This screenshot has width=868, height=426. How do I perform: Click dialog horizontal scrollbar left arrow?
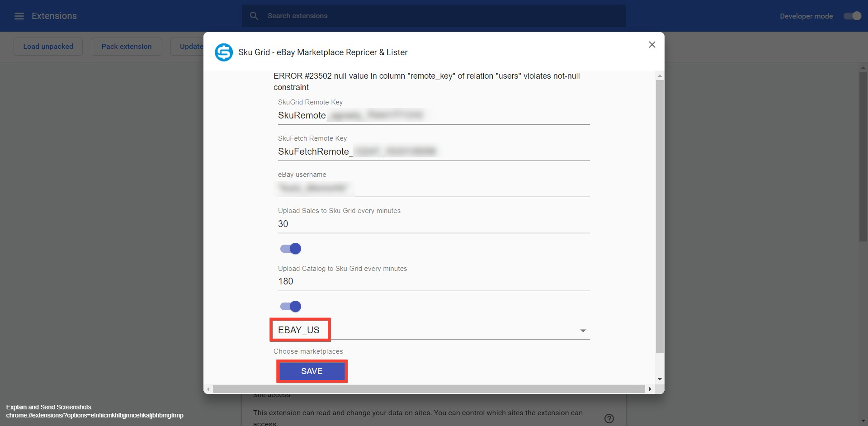(x=208, y=389)
